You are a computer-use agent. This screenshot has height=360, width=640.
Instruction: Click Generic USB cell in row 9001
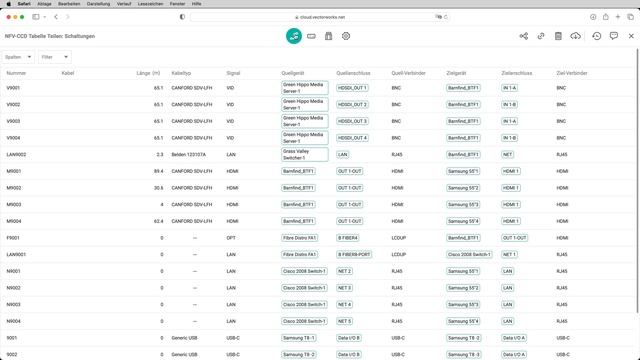point(184,338)
